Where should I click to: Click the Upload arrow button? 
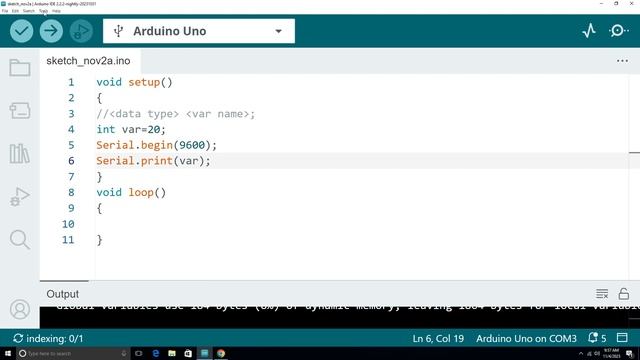coord(51,31)
